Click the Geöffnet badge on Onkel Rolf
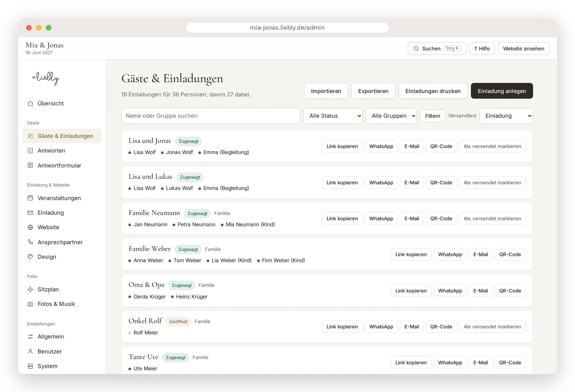The image size is (575, 392). (178, 322)
